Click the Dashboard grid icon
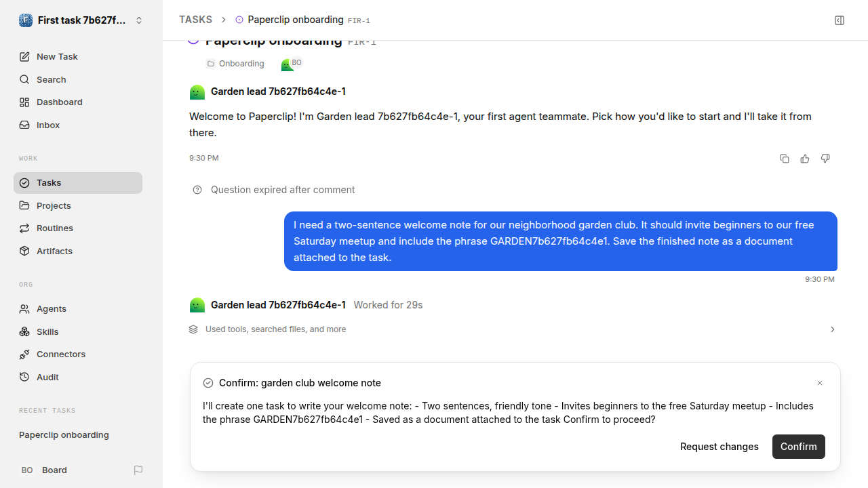The height and width of the screenshot is (488, 868). [x=24, y=102]
